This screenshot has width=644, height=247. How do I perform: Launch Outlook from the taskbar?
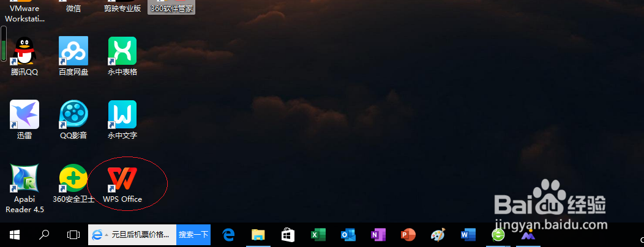(x=348, y=235)
